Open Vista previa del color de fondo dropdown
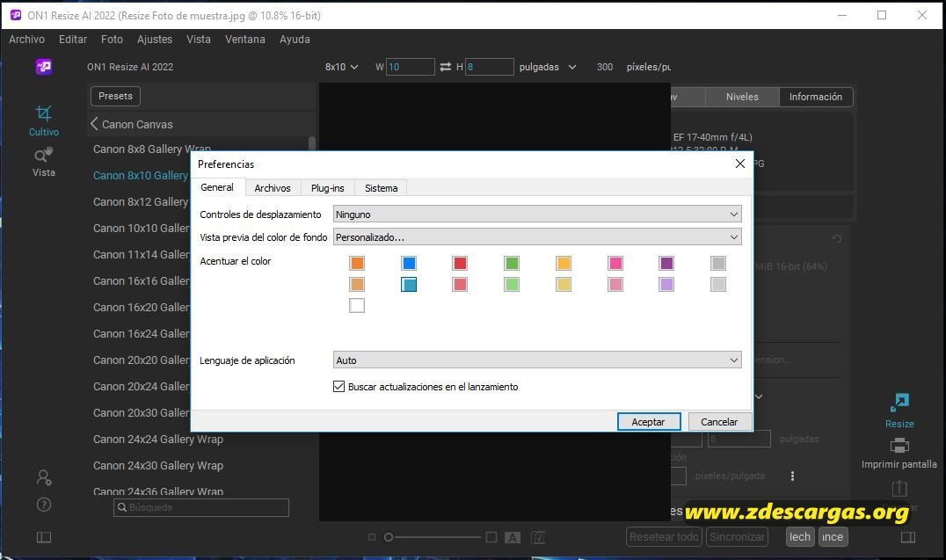This screenshot has width=946, height=560. pos(537,237)
